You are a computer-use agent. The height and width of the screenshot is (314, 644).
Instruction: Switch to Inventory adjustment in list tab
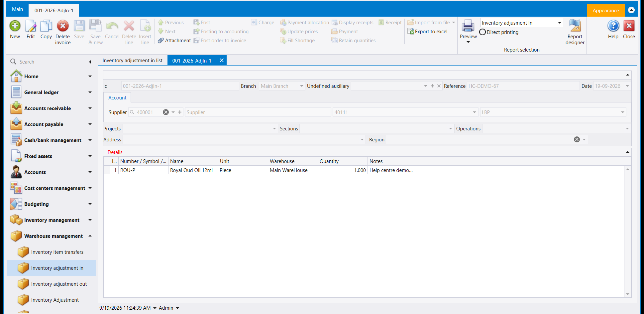point(132,61)
